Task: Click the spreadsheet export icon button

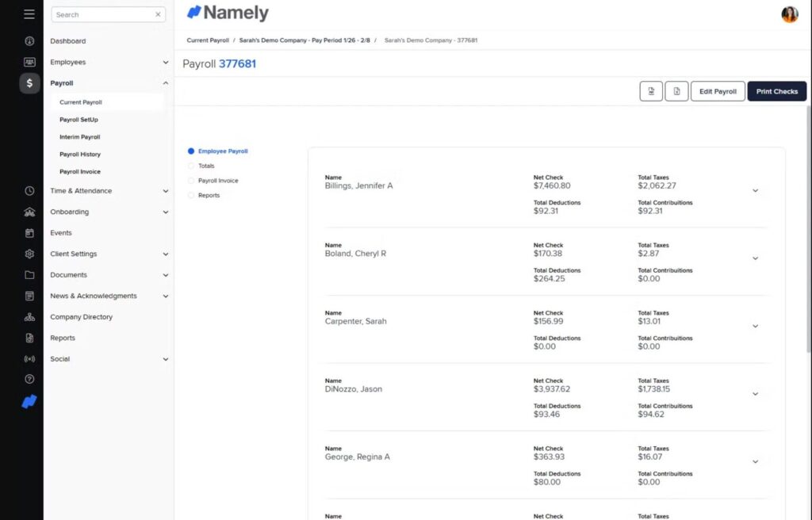Action: [x=676, y=91]
